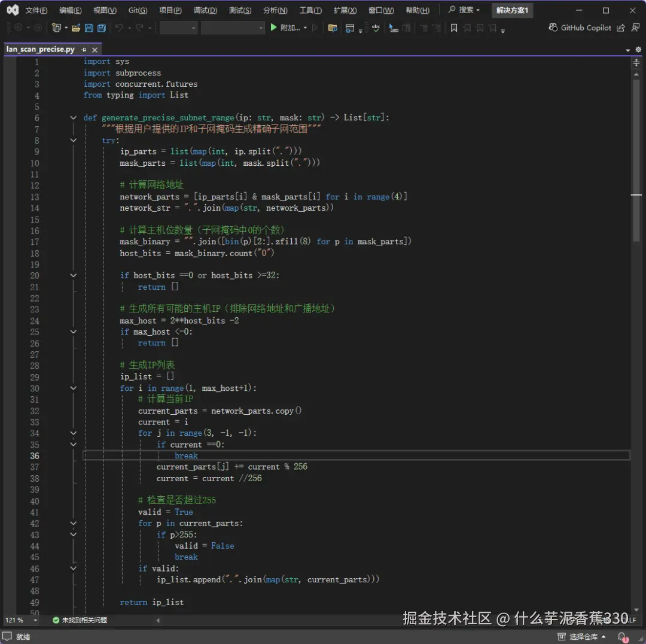Click the GitHub Copilot button label
The width and height of the screenshot is (646, 644).
(x=586, y=28)
